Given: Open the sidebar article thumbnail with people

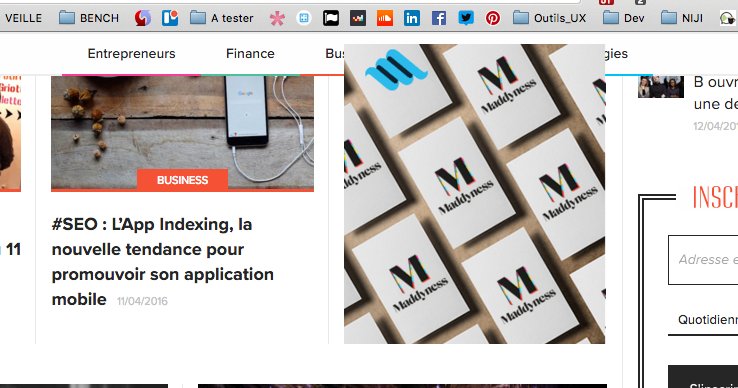Looking at the screenshot, I should (x=661, y=86).
